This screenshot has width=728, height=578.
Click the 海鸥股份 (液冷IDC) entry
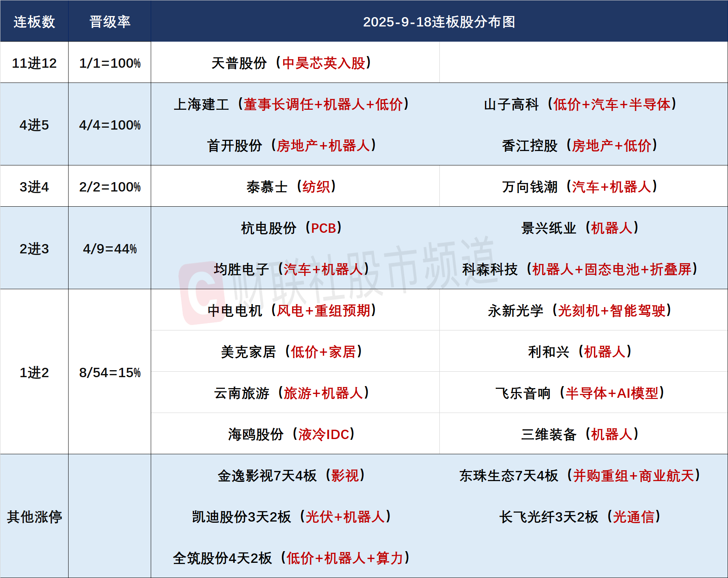291,434
